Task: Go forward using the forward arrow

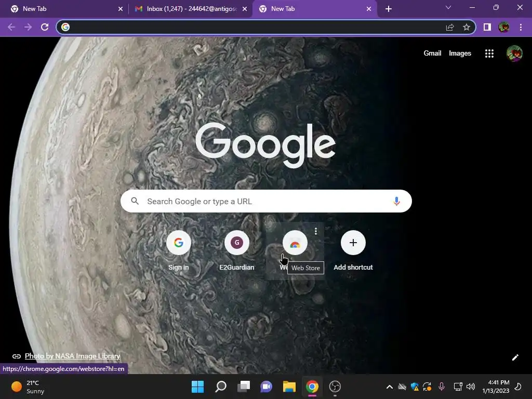Action: tap(28, 27)
